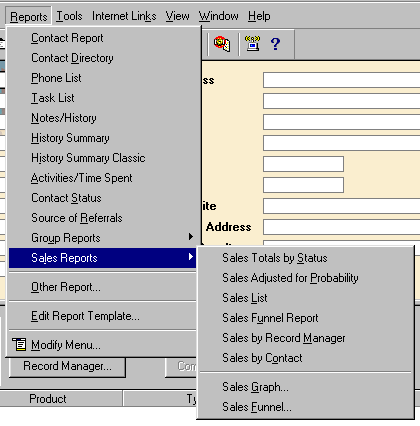The image size is (420, 426).
Task: Click the first address input field
Action: click(x=341, y=80)
